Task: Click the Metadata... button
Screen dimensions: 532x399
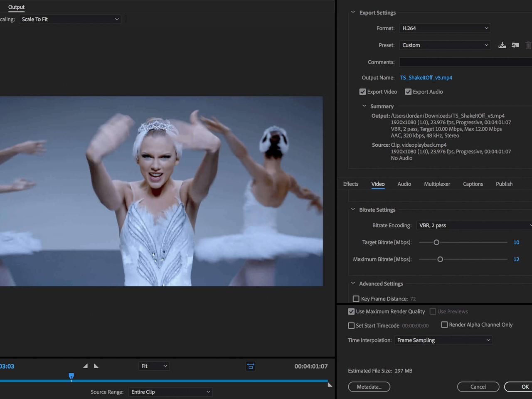Action: [369, 387]
